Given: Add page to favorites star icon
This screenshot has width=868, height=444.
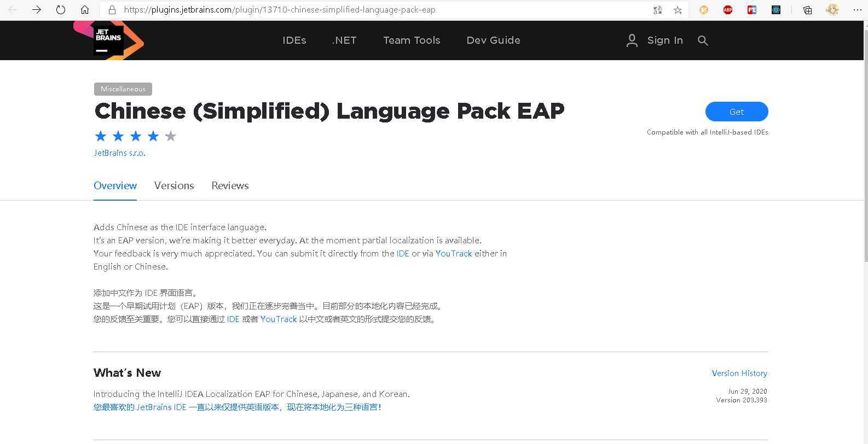Looking at the screenshot, I should [678, 10].
